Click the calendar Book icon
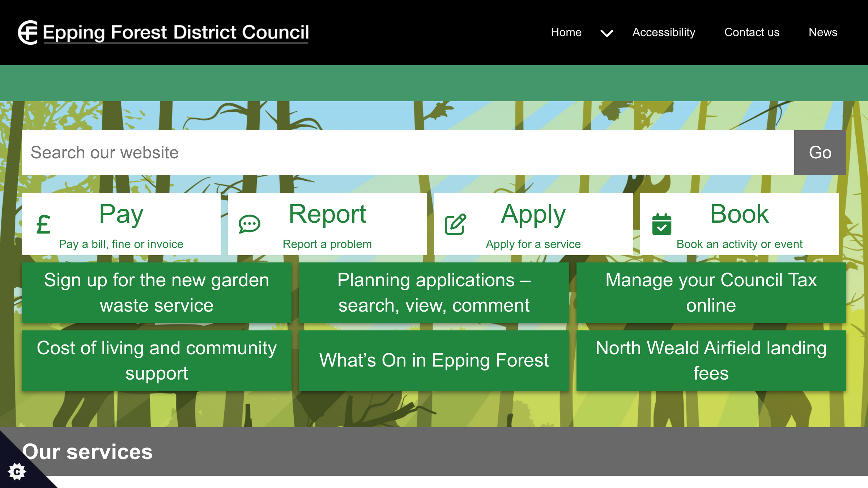This screenshot has height=488, width=868. click(661, 224)
